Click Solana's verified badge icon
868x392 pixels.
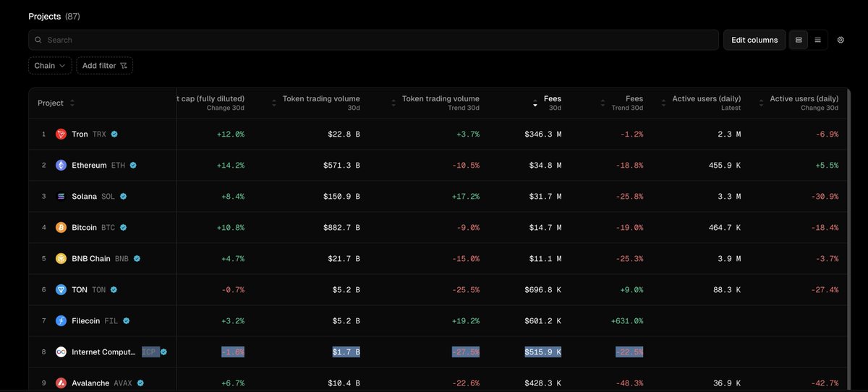[123, 196]
